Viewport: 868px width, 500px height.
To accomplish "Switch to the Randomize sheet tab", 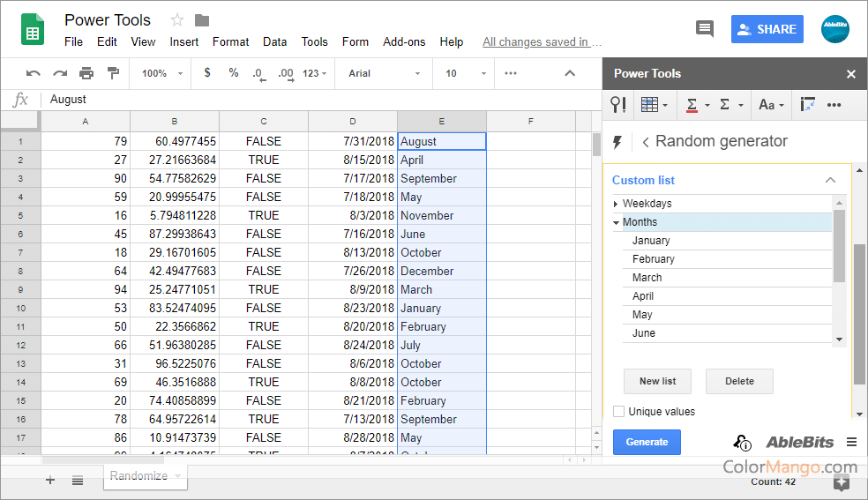I will coord(138,476).
